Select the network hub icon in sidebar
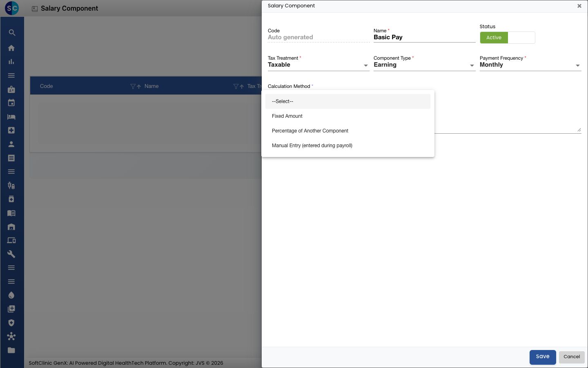The image size is (588, 368). tap(11, 337)
